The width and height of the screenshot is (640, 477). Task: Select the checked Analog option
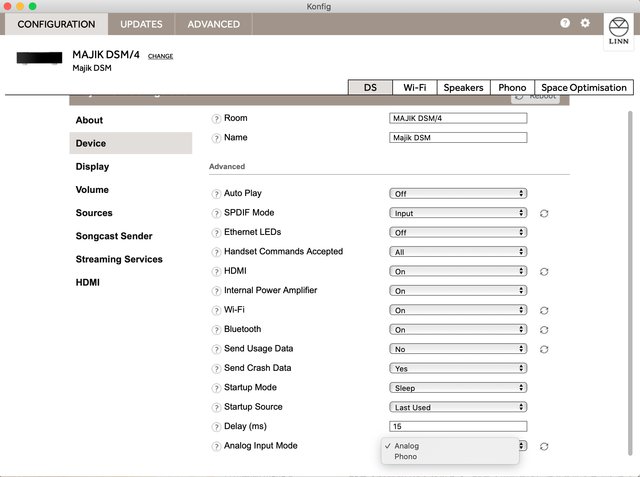tap(406, 446)
